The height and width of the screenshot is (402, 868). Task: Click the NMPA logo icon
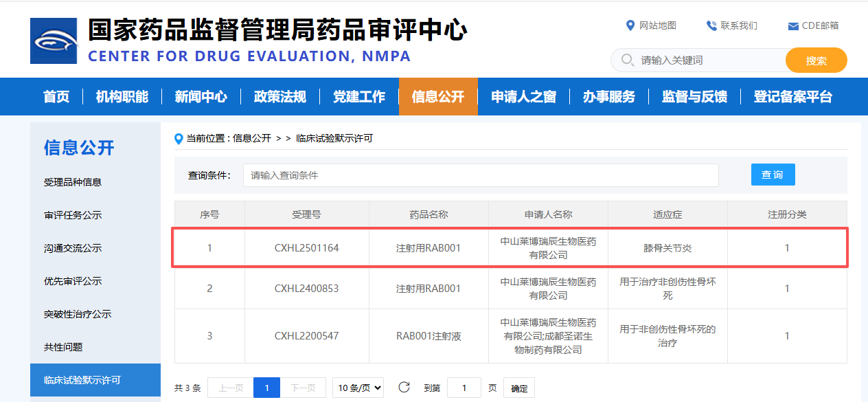[55, 40]
